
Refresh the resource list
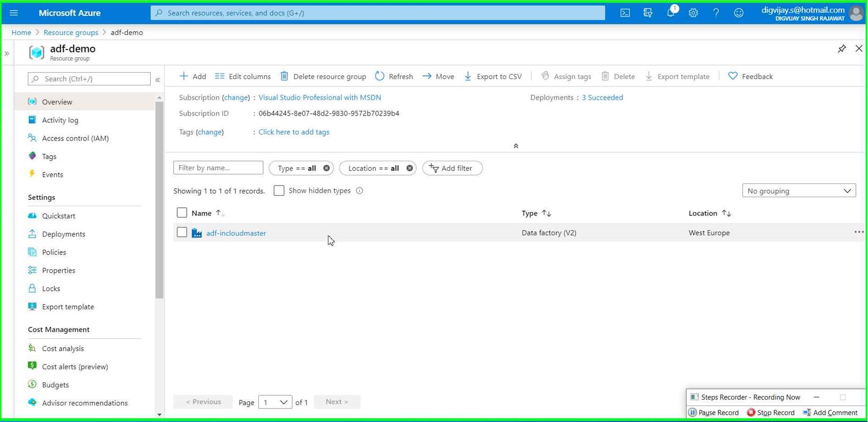point(394,76)
